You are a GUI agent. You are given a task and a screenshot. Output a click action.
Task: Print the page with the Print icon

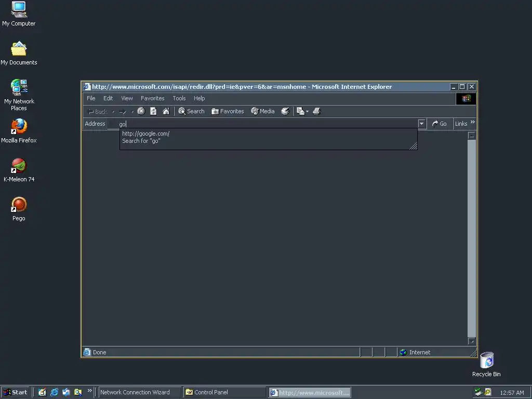pos(316,111)
